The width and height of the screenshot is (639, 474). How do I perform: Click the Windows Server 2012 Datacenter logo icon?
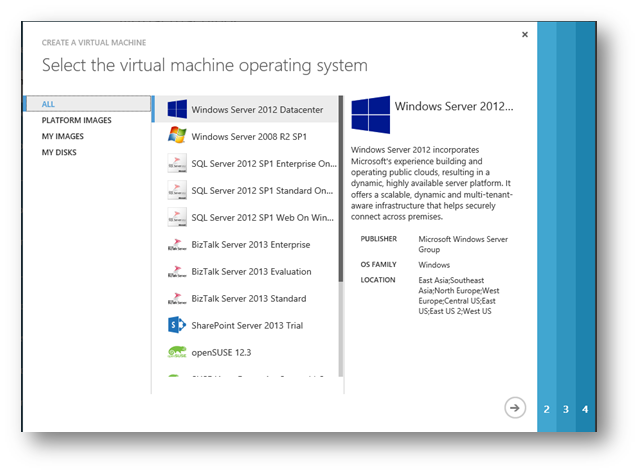point(177,109)
